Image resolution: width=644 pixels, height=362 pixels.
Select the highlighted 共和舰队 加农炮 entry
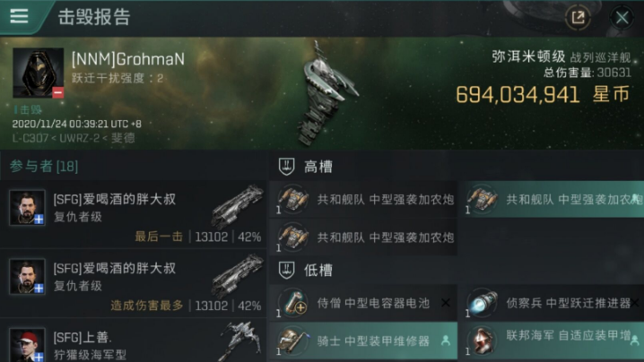click(552, 200)
